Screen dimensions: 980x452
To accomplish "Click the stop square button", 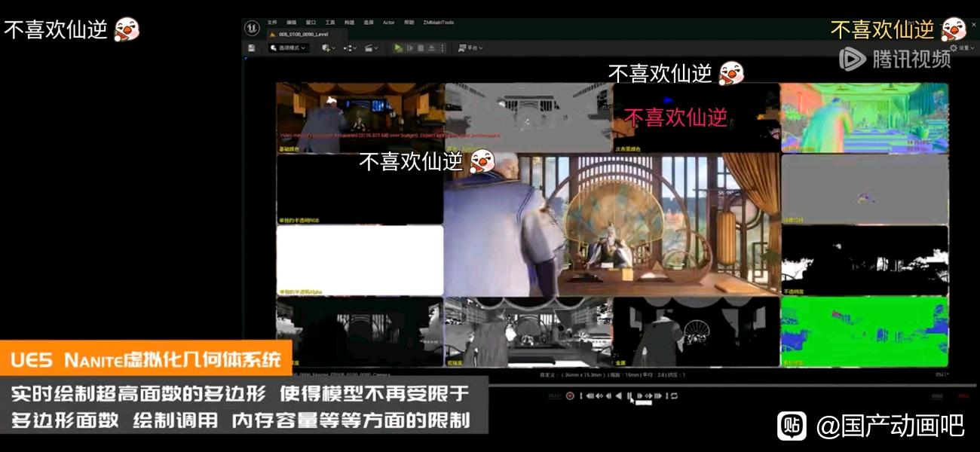I will point(421,47).
